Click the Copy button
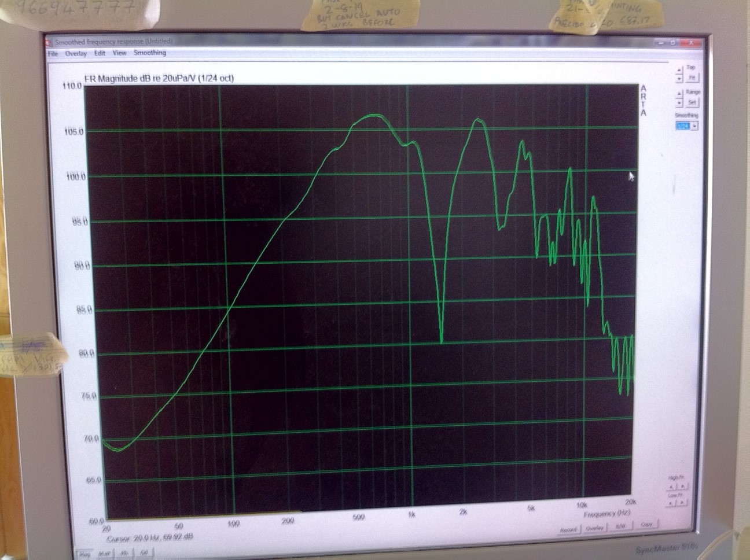This screenshot has height=560, width=750. [x=646, y=525]
